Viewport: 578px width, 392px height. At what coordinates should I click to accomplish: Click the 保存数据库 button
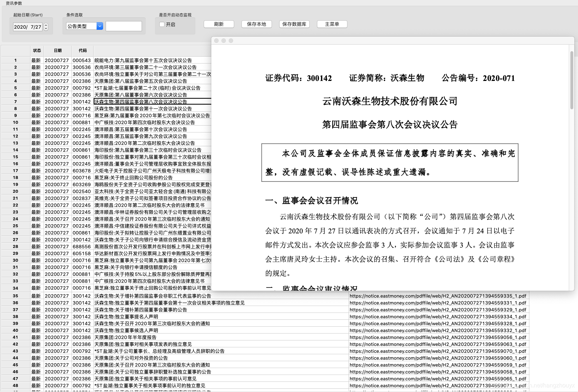pos(294,24)
